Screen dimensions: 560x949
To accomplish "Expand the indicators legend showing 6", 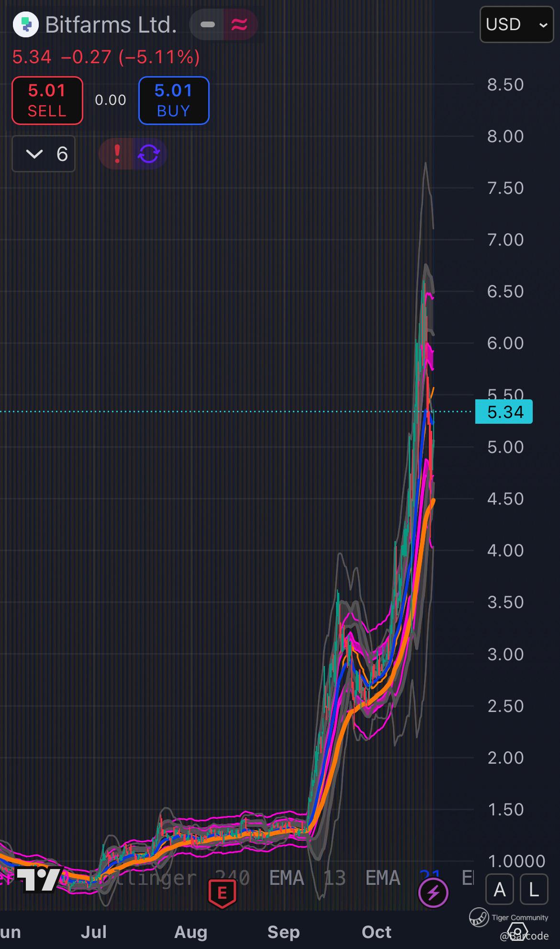I will tap(44, 154).
